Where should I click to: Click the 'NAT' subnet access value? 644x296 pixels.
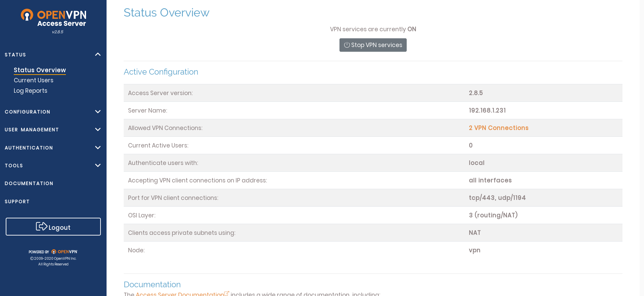[x=475, y=233]
